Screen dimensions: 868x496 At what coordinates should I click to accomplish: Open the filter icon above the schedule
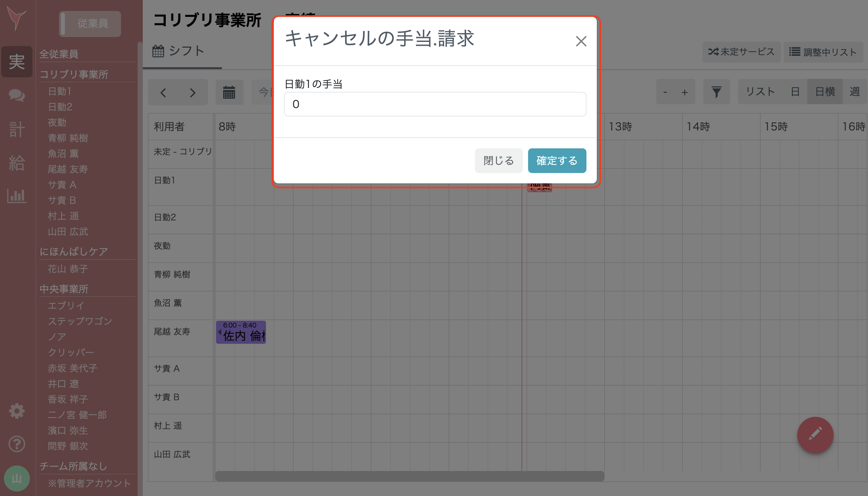[716, 92]
